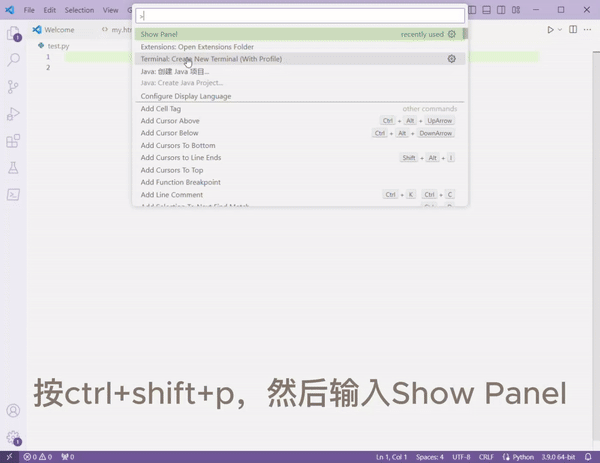Click line number 2 in the editor
The width and height of the screenshot is (600, 463).
coord(48,67)
